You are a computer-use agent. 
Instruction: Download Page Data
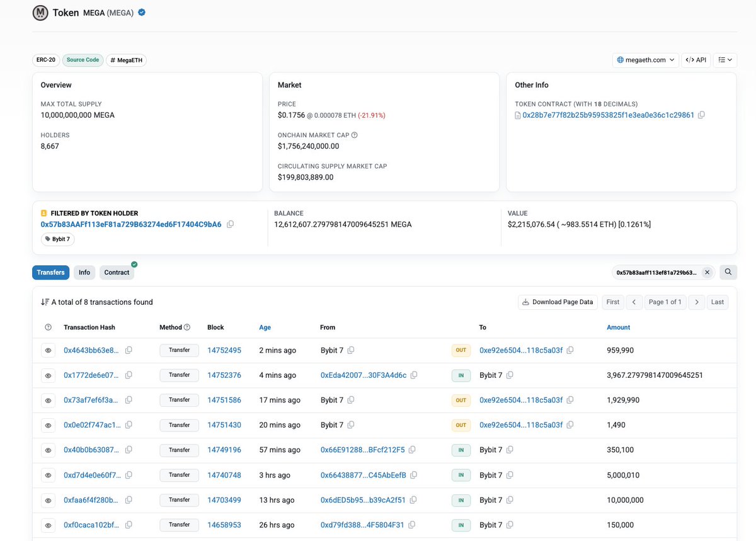(558, 302)
